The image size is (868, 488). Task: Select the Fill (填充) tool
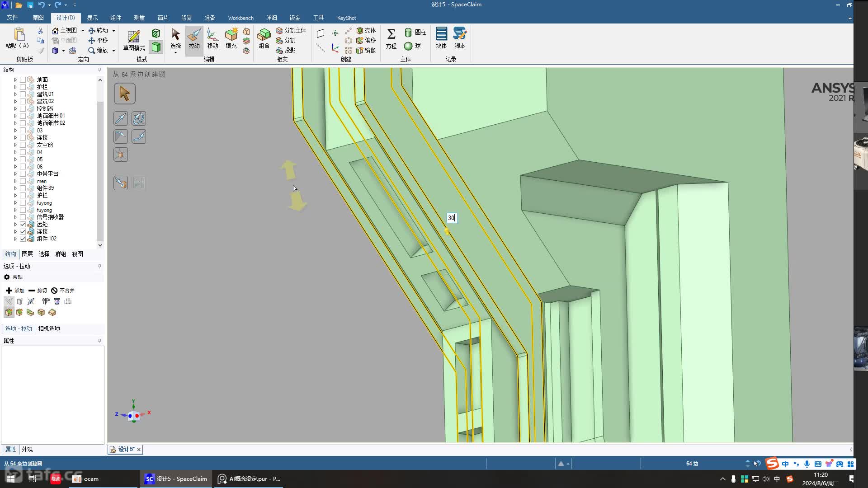click(x=231, y=38)
